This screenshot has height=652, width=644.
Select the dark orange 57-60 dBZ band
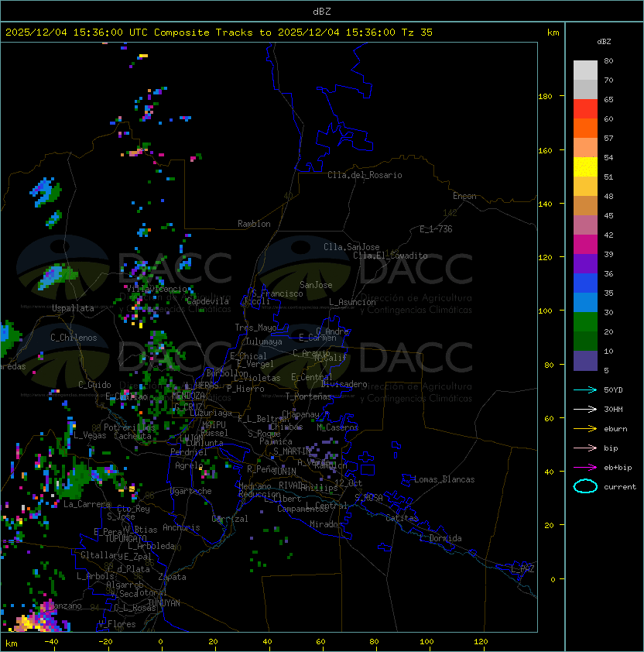585,128
